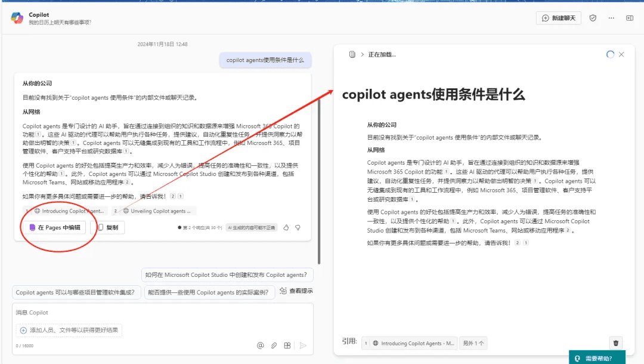The width and height of the screenshot is (644, 364).
Task: Click the 从网络 heading in chat response
Action: point(31,112)
